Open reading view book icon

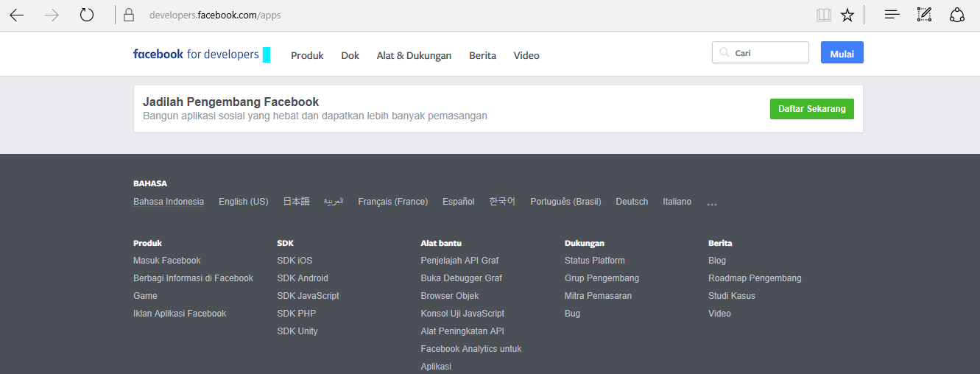coord(824,15)
